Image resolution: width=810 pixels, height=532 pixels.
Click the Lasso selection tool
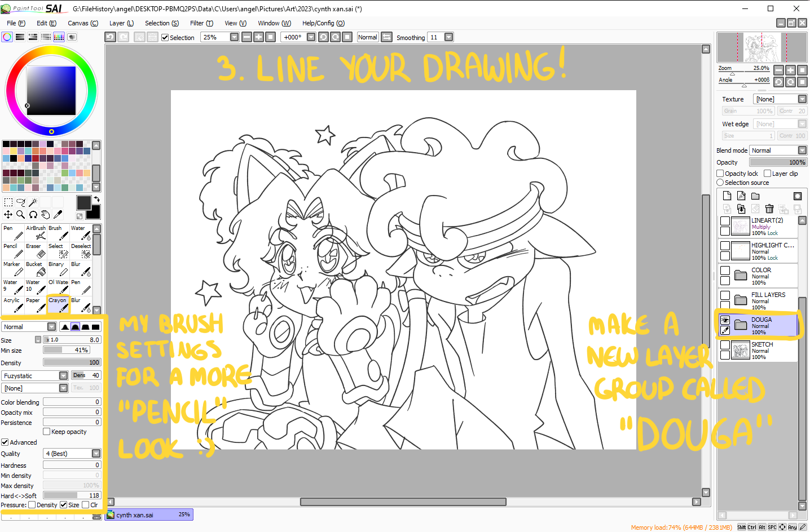click(20, 202)
